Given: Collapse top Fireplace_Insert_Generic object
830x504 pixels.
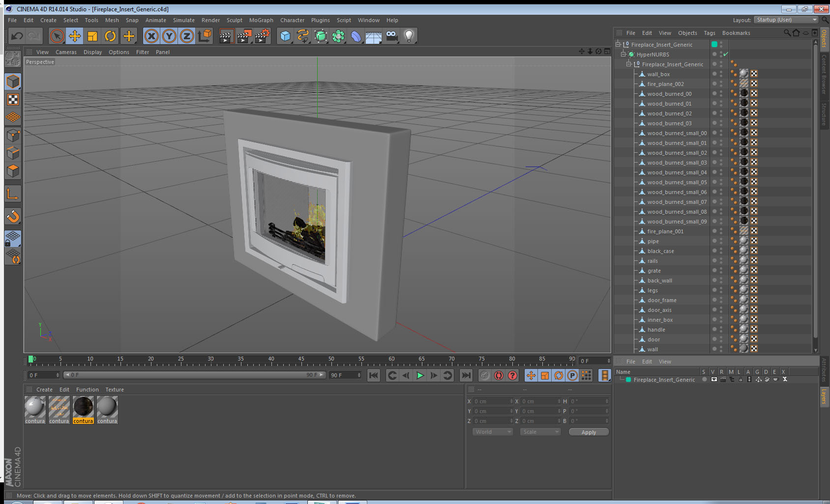Looking at the screenshot, I should (618, 44).
